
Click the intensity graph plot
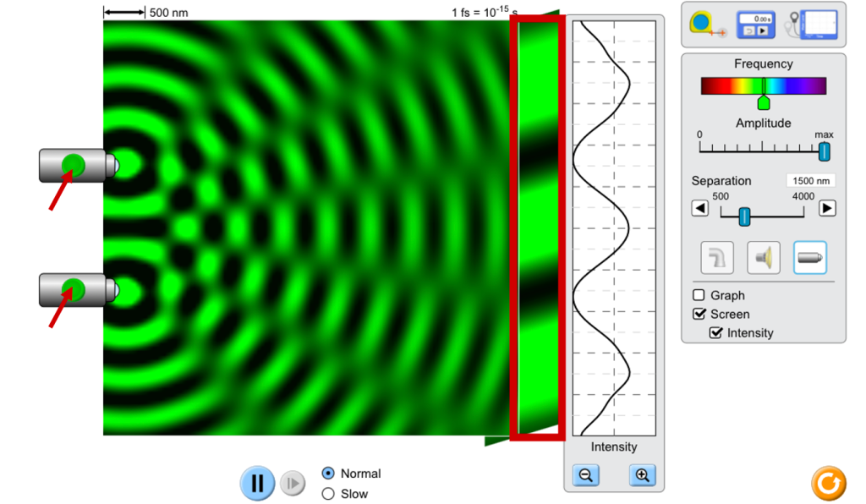(614, 228)
